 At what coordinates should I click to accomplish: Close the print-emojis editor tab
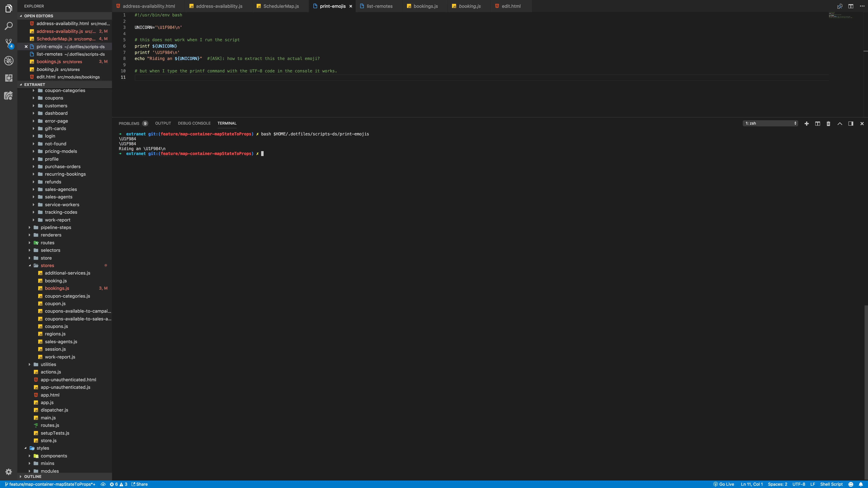point(350,6)
